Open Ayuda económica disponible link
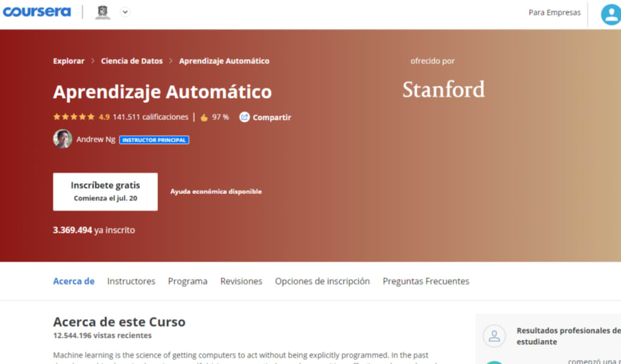The width and height of the screenshot is (621, 364). click(x=216, y=192)
